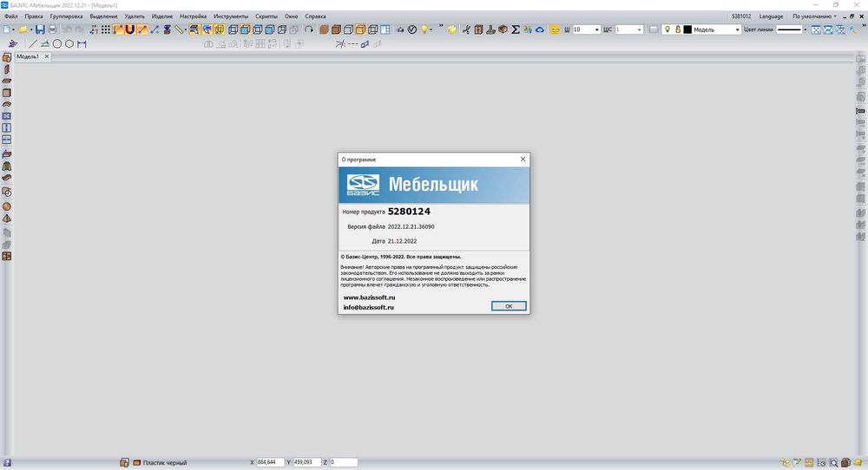Open the По умолчанию dropdown

(814, 16)
